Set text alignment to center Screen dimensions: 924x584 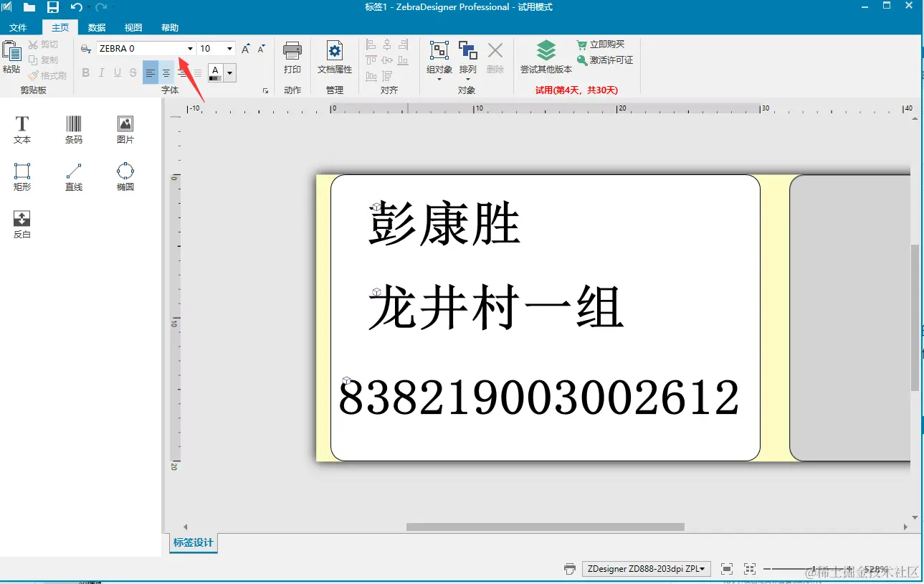[166, 72]
